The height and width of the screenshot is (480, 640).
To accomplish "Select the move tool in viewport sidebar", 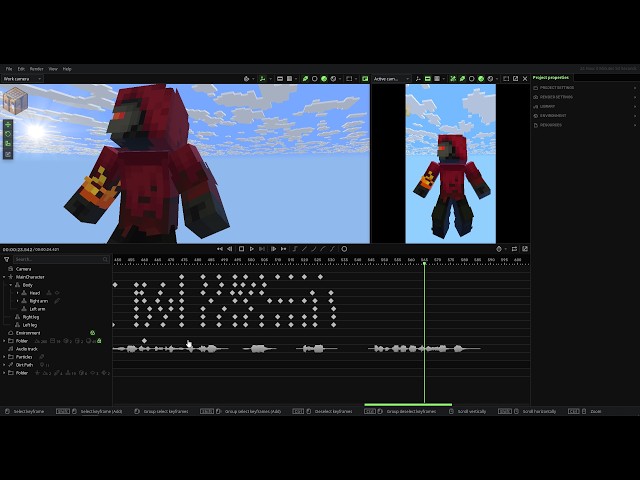I will 8,124.
